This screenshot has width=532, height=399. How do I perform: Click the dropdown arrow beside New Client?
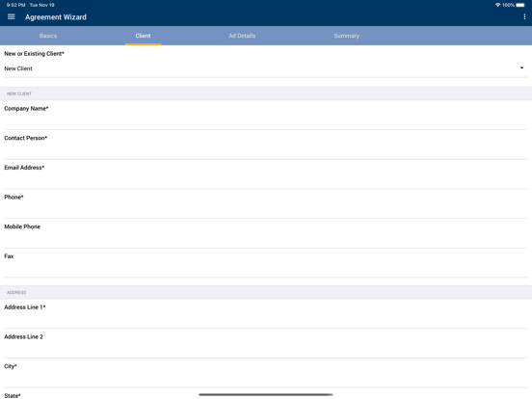pyautogui.click(x=521, y=67)
